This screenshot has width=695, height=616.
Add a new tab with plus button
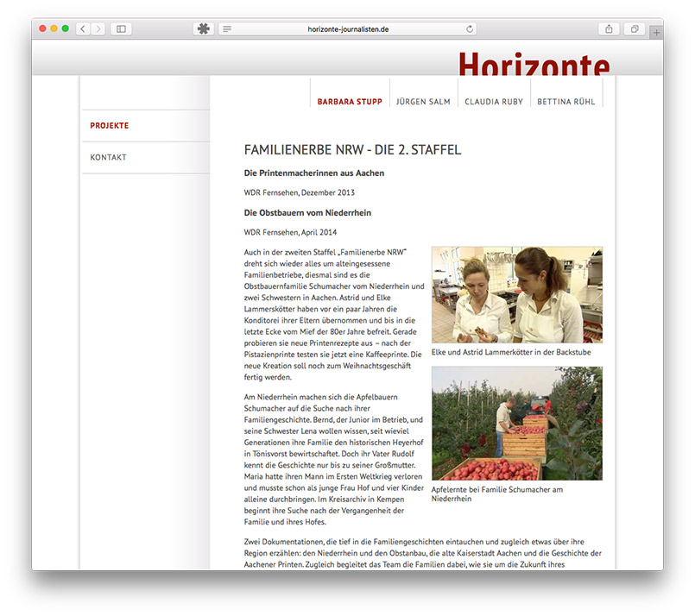pyautogui.click(x=656, y=32)
